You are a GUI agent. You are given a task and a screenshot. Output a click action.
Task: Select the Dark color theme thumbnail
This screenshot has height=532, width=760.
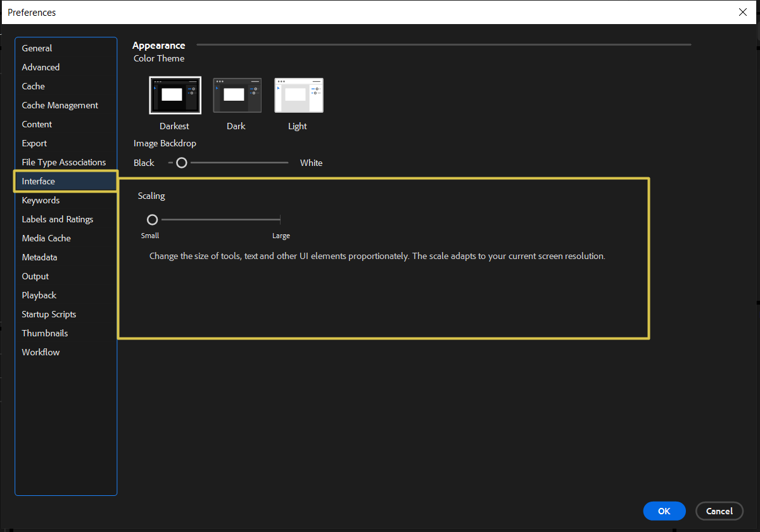(236, 95)
